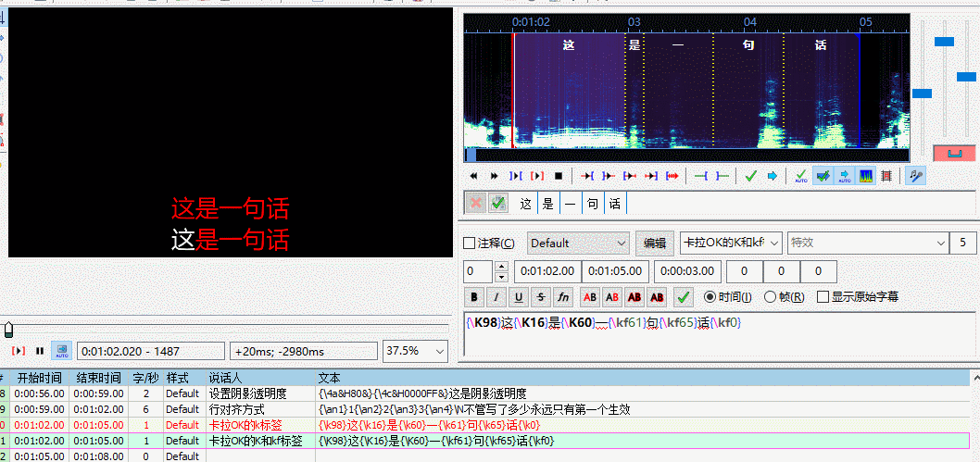Click the subtitle text edit box

pos(720,334)
